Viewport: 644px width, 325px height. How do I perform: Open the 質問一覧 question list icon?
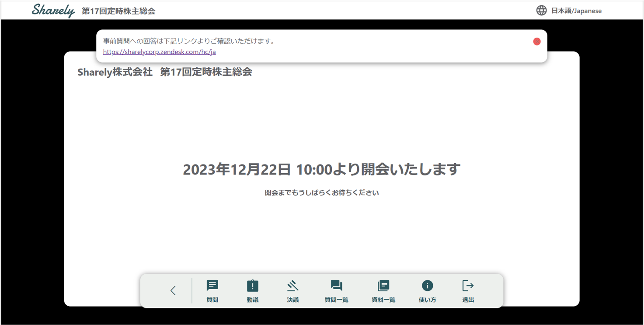coord(336,286)
